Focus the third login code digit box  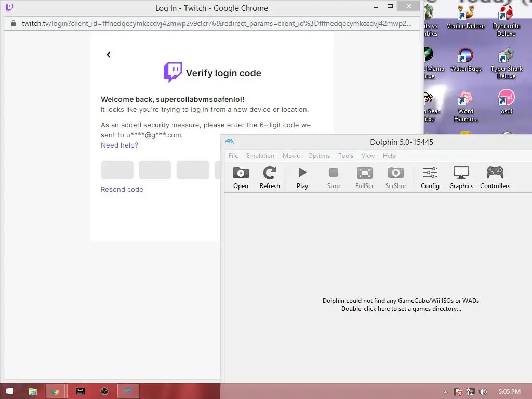193,170
